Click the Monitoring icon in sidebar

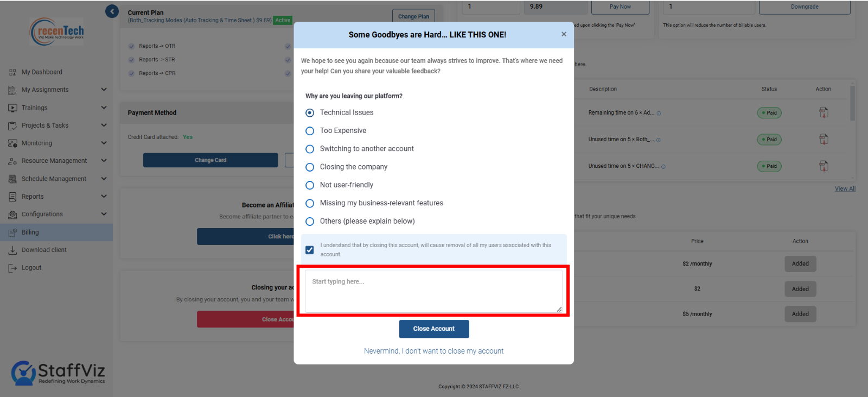click(x=12, y=143)
